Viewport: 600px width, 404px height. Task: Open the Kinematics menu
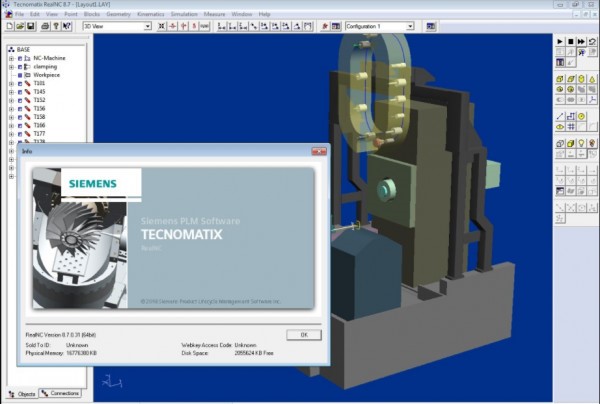pos(150,14)
